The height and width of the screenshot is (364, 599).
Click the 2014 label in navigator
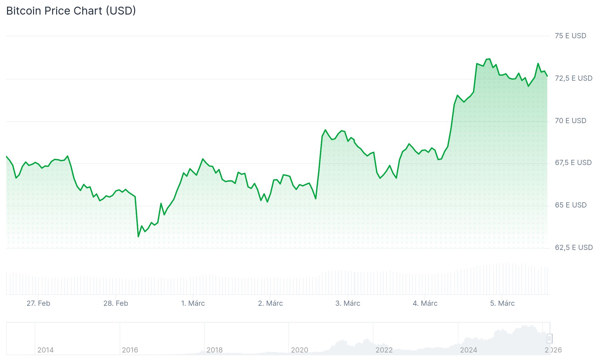(46, 350)
